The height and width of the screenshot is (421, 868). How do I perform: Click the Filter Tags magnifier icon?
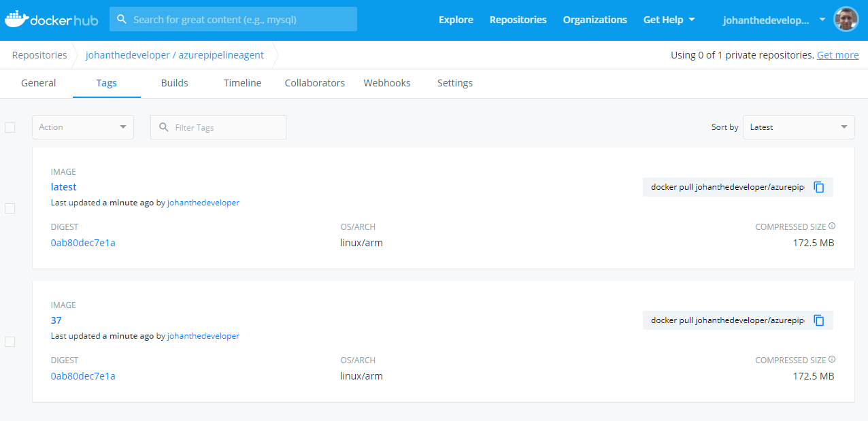(163, 127)
